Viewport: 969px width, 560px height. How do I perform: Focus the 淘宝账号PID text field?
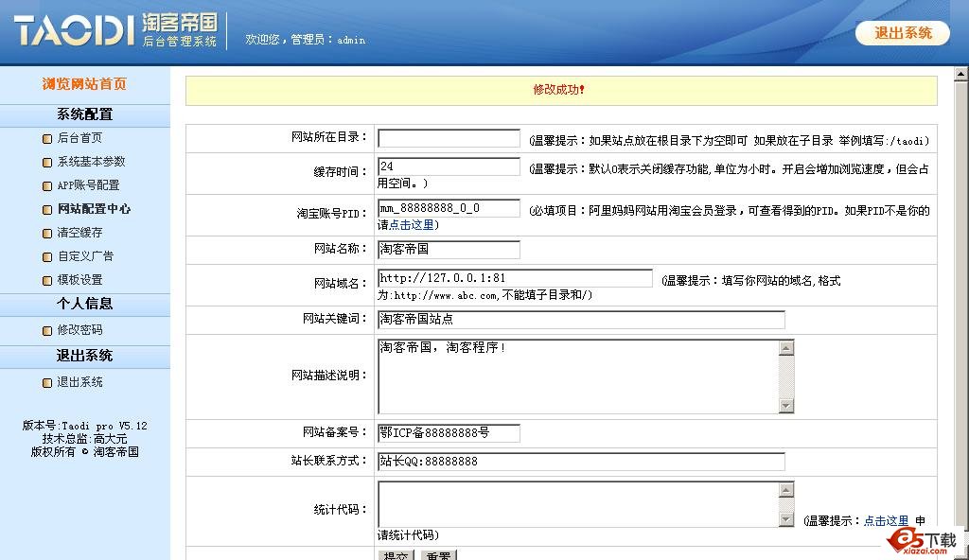pyautogui.click(x=449, y=208)
